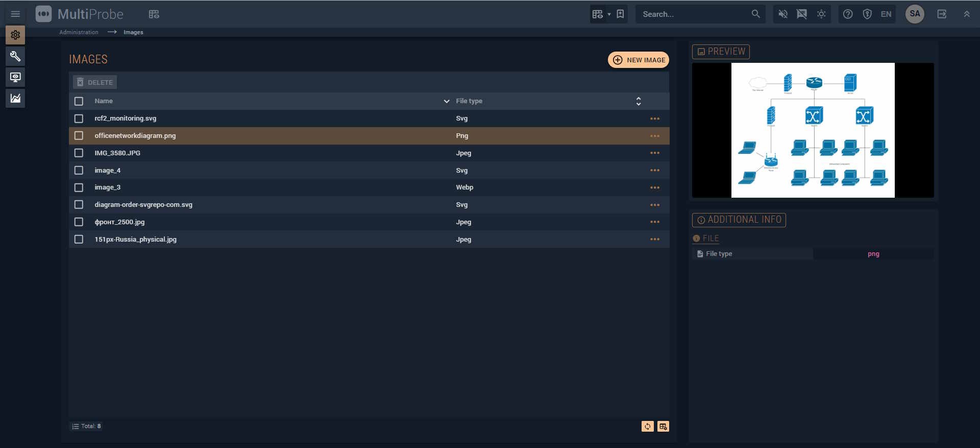
Task: Go to Administration breadcrumb
Action: click(79, 32)
